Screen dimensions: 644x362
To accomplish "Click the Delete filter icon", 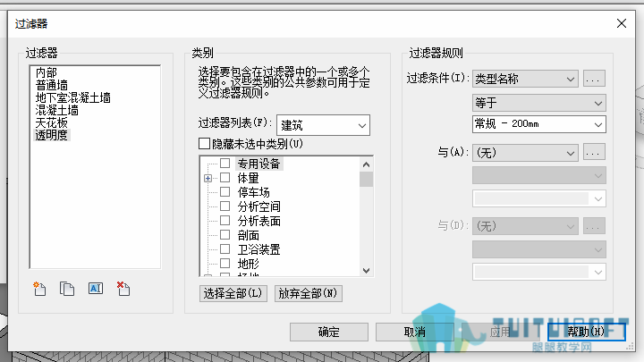I will 123,289.
